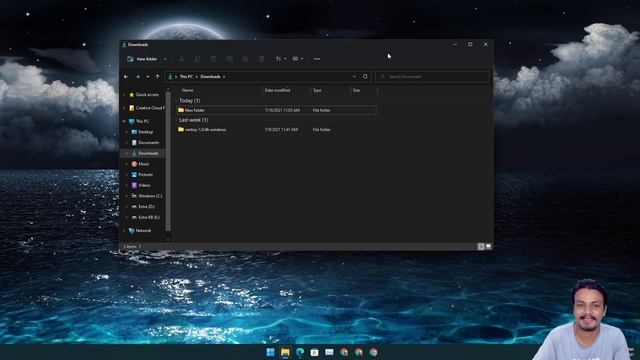Expand the Creative Cloud Files node
This screenshot has width=640, height=360.
tap(124, 108)
